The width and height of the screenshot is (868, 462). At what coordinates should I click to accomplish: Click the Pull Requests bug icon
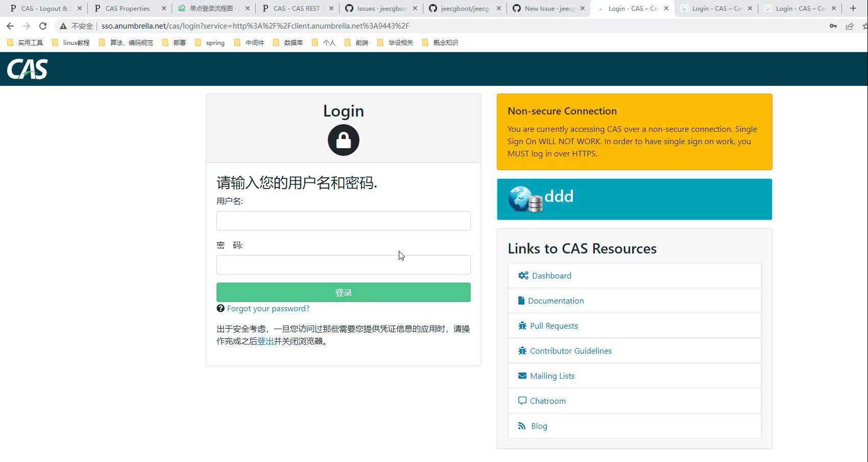[x=522, y=326]
